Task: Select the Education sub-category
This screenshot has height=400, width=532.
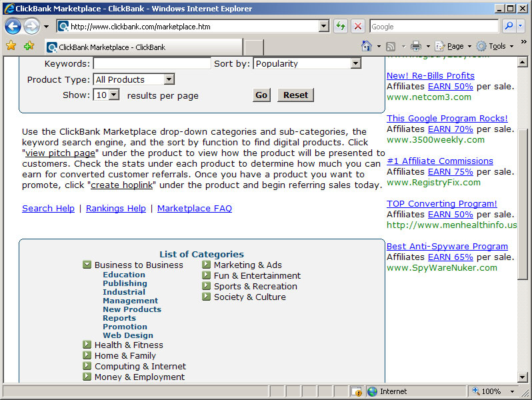Action: (x=124, y=275)
